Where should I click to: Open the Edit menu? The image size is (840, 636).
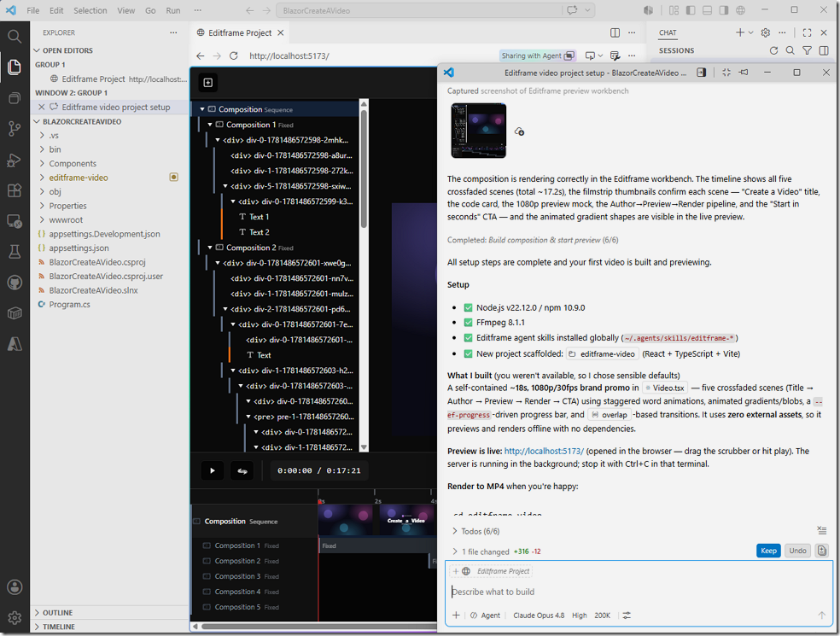[56, 10]
